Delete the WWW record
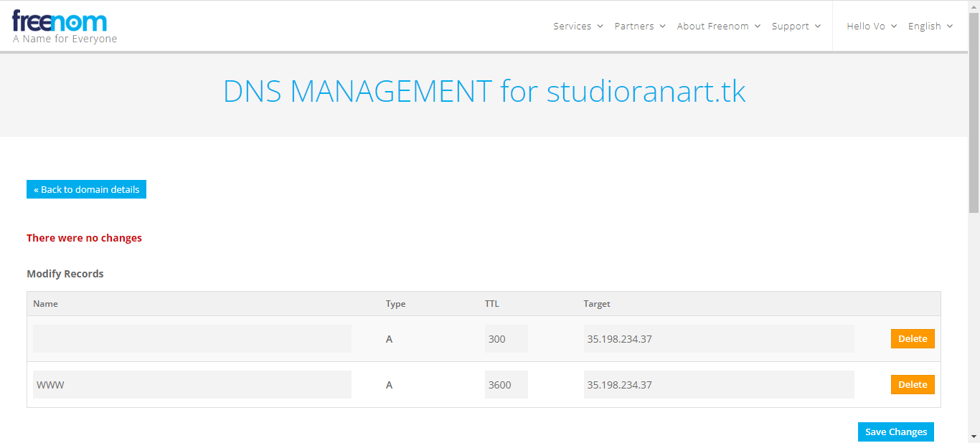The width and height of the screenshot is (980, 443). pos(913,385)
